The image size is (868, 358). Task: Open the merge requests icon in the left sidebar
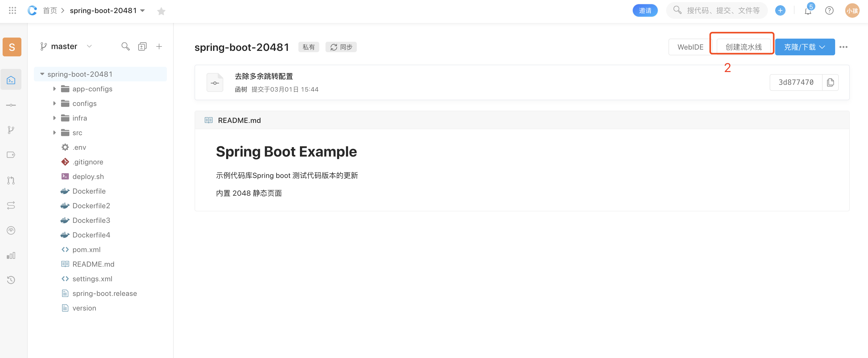click(11, 180)
